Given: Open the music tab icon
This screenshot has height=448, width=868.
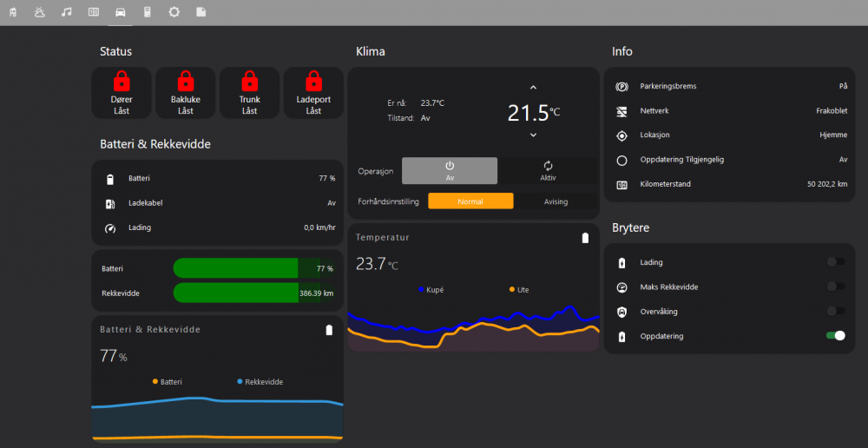Looking at the screenshot, I should click(67, 12).
